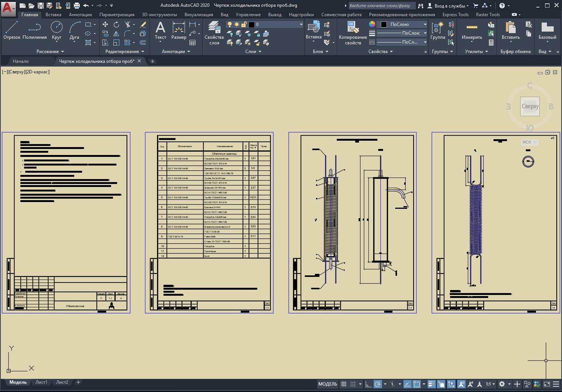Switch to the Лист1 layout tab
Viewport: 562px width, 392px height.
coord(41,382)
